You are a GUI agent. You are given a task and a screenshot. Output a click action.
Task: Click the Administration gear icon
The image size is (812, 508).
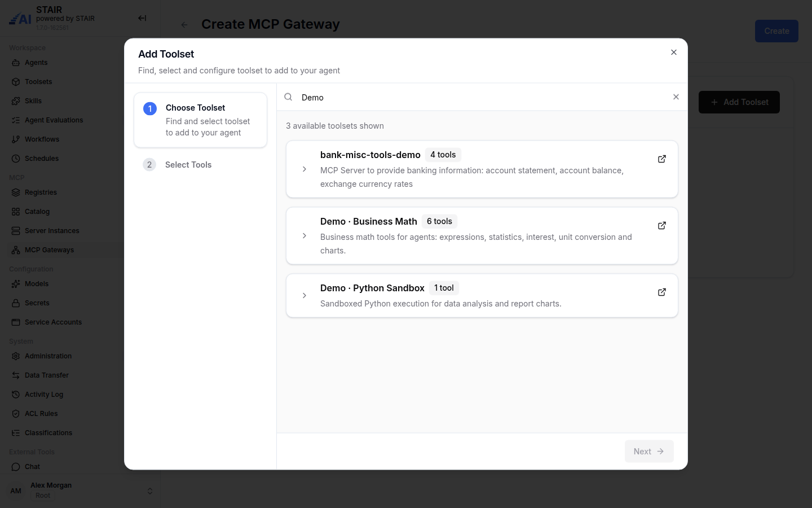click(16, 356)
